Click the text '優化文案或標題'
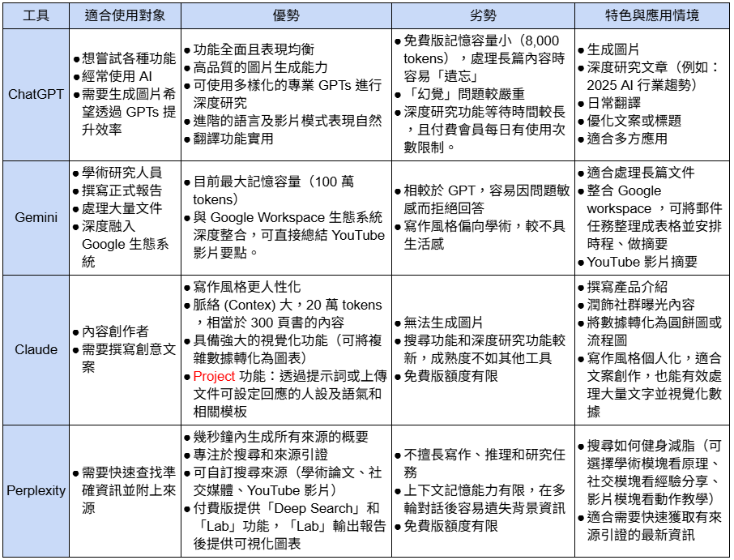This screenshot has width=734, height=560. point(634,120)
